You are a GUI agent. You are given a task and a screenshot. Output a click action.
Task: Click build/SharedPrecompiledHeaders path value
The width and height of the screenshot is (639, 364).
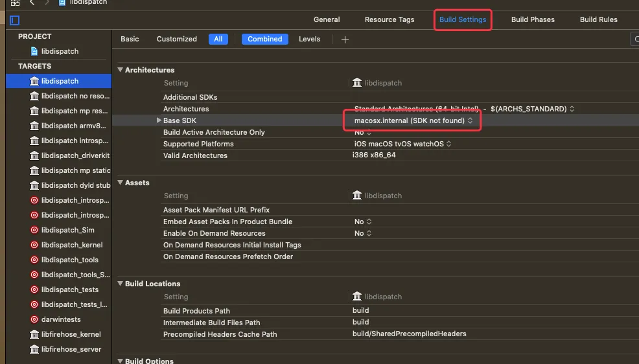(409, 334)
